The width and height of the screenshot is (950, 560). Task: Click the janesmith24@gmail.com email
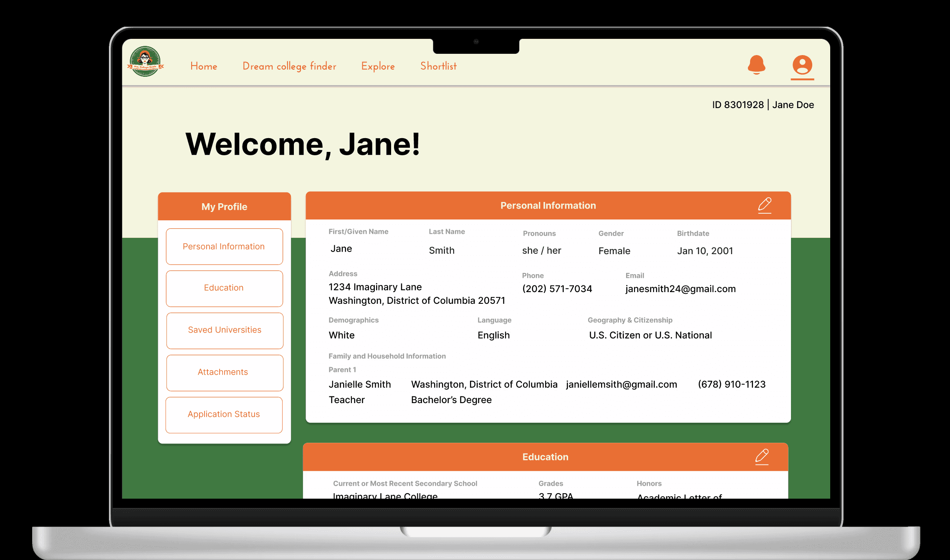coord(680,289)
